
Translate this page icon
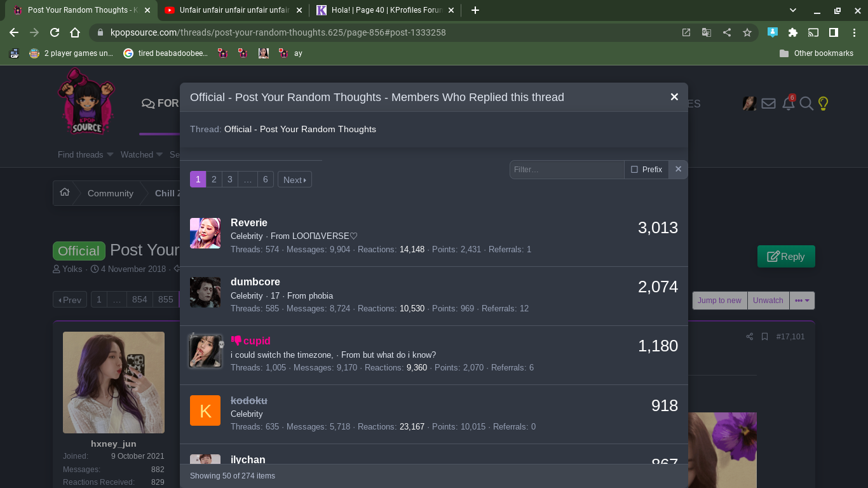[x=706, y=32]
